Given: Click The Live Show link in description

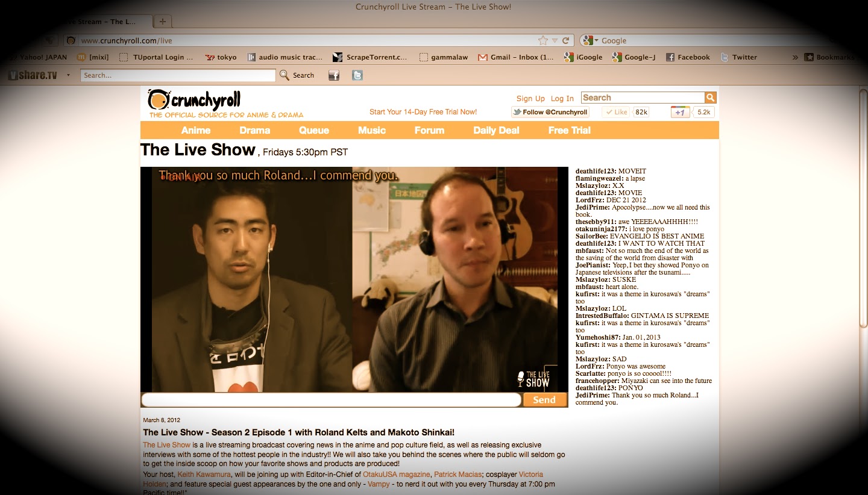Looking at the screenshot, I should (x=166, y=445).
